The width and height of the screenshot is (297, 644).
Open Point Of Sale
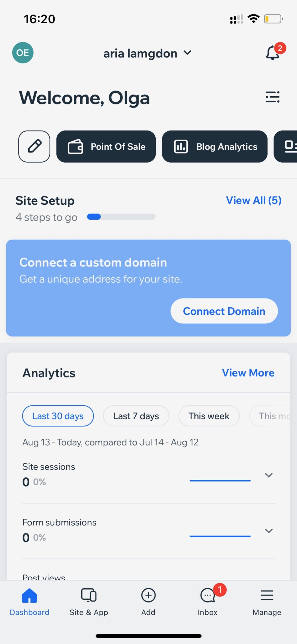[106, 147]
